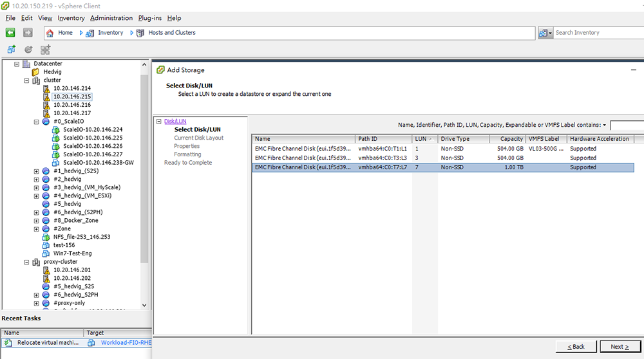The image size is (644, 359).
Task: Click the New Virtual Machine toolbar icon
Action: 12,50
